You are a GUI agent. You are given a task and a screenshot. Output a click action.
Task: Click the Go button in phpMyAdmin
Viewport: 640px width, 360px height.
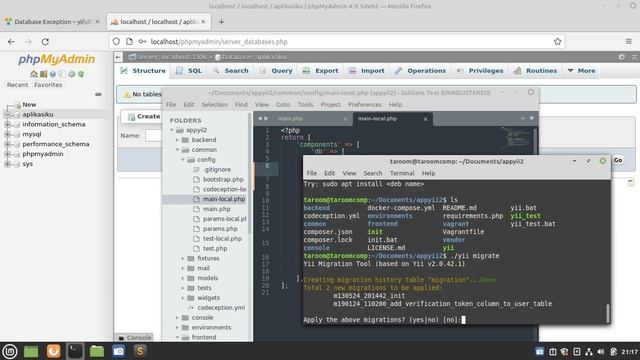[x=618, y=160]
